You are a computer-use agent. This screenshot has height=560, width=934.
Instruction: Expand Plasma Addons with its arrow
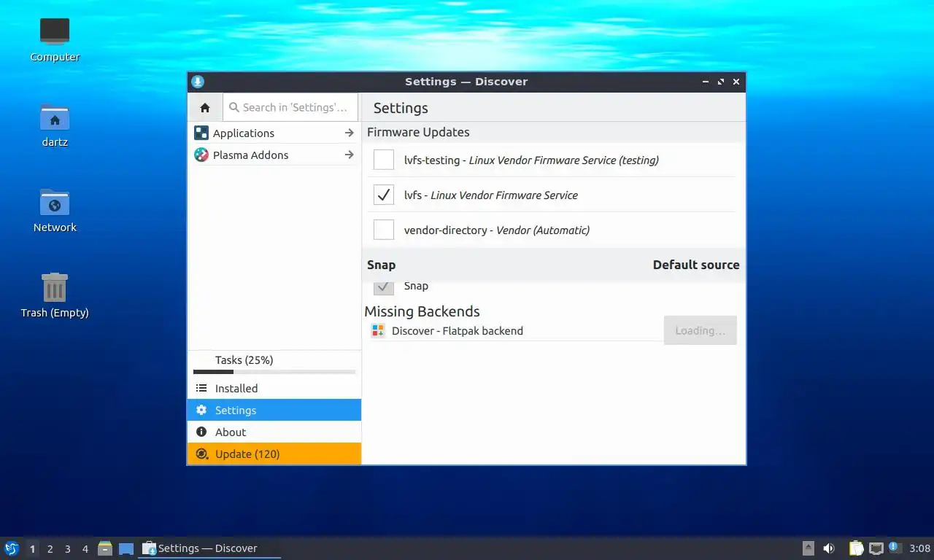(x=349, y=155)
